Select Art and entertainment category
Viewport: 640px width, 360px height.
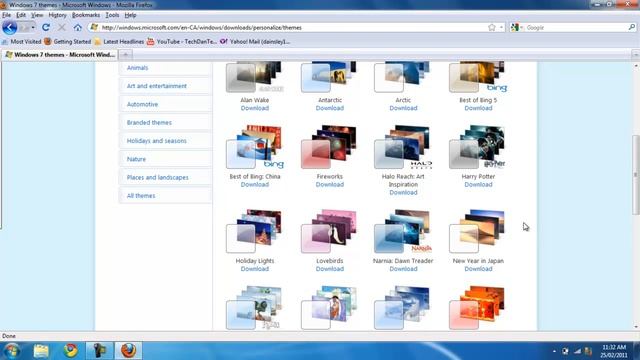pyautogui.click(x=157, y=86)
